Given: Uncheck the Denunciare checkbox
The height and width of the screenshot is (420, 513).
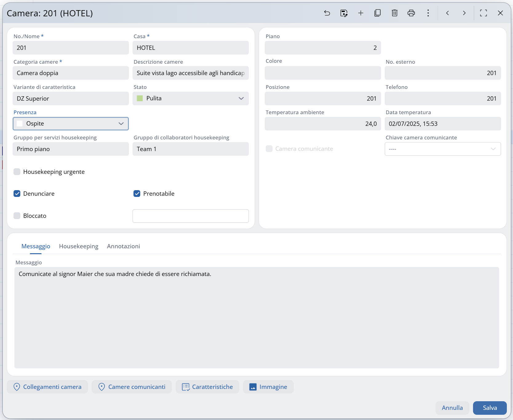Looking at the screenshot, I should 17,194.
